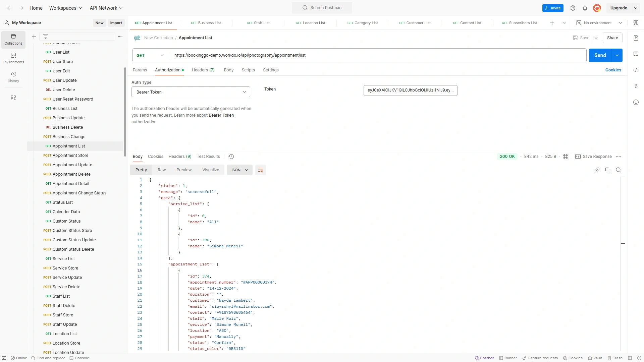Image resolution: width=644 pixels, height=362 pixels.
Task: Launch the Runner from the status bar
Action: [507, 358]
